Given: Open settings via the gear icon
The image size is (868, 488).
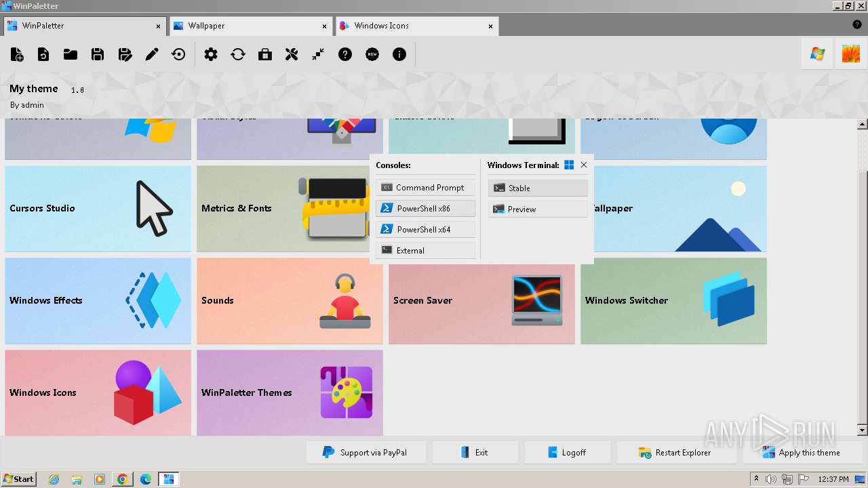Looking at the screenshot, I should coord(211,54).
